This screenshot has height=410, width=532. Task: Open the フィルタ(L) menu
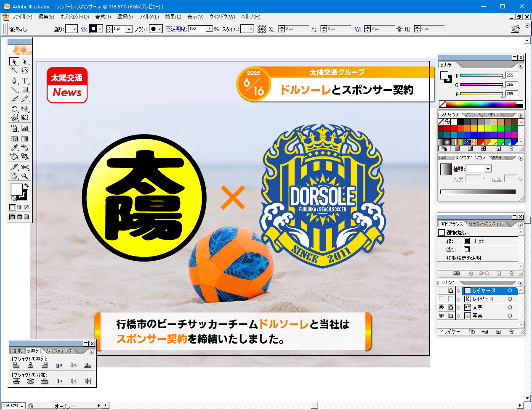point(149,17)
